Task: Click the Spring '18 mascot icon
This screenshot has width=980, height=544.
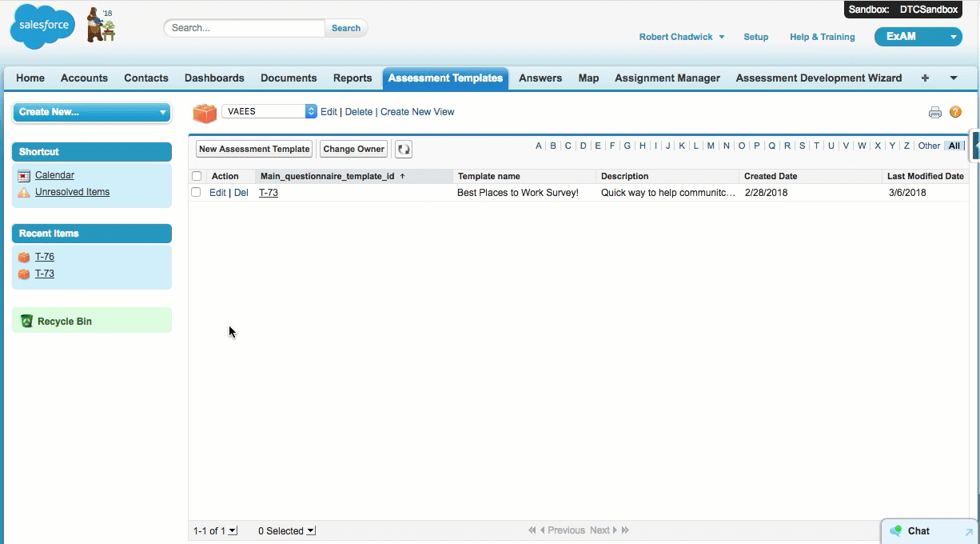Action: click(102, 25)
